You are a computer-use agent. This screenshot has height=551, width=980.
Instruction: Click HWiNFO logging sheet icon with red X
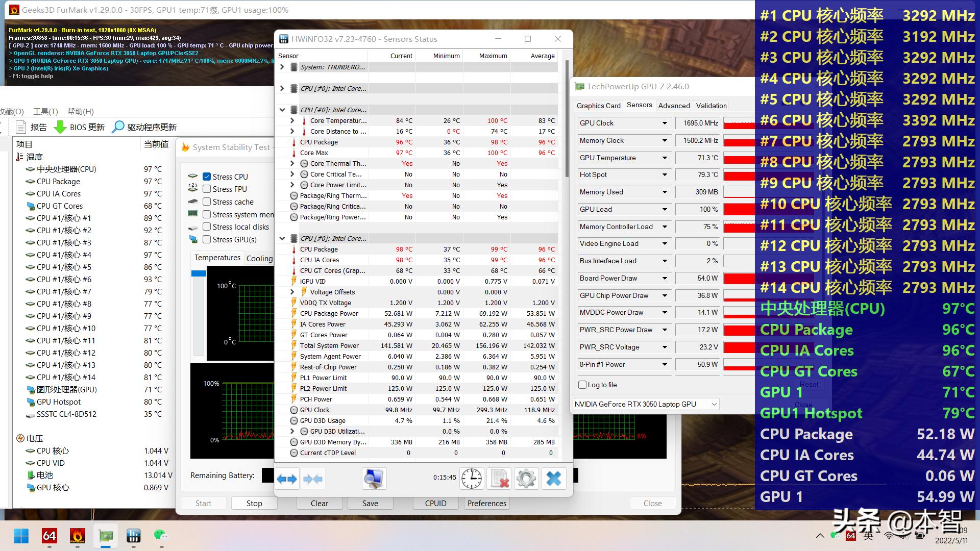click(x=499, y=479)
